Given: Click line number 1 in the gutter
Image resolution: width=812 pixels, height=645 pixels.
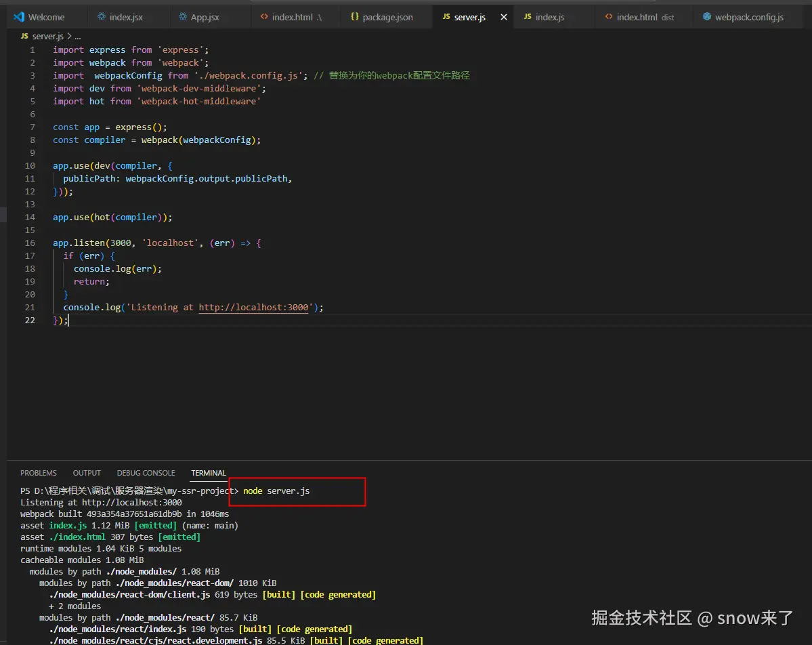Looking at the screenshot, I should click(32, 49).
